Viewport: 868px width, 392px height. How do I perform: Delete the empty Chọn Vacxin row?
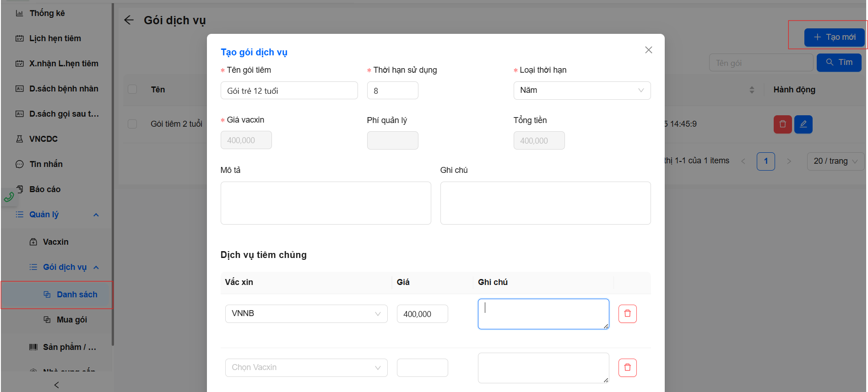[x=627, y=368]
